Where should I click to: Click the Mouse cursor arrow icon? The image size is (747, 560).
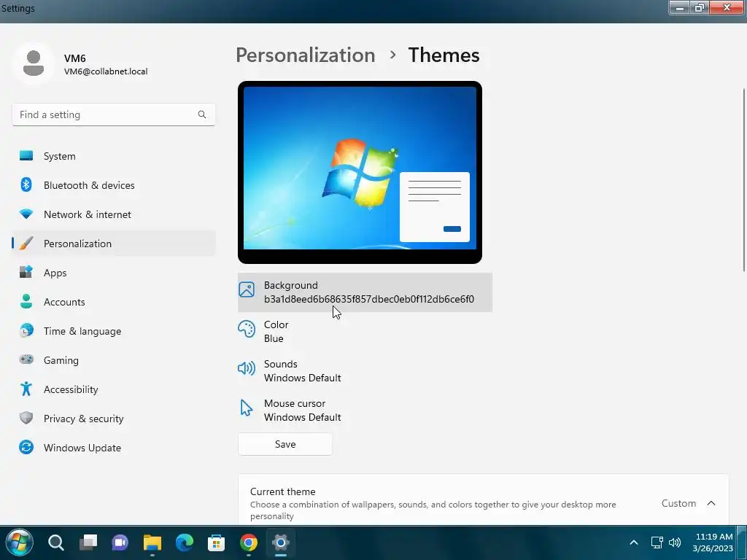point(247,408)
